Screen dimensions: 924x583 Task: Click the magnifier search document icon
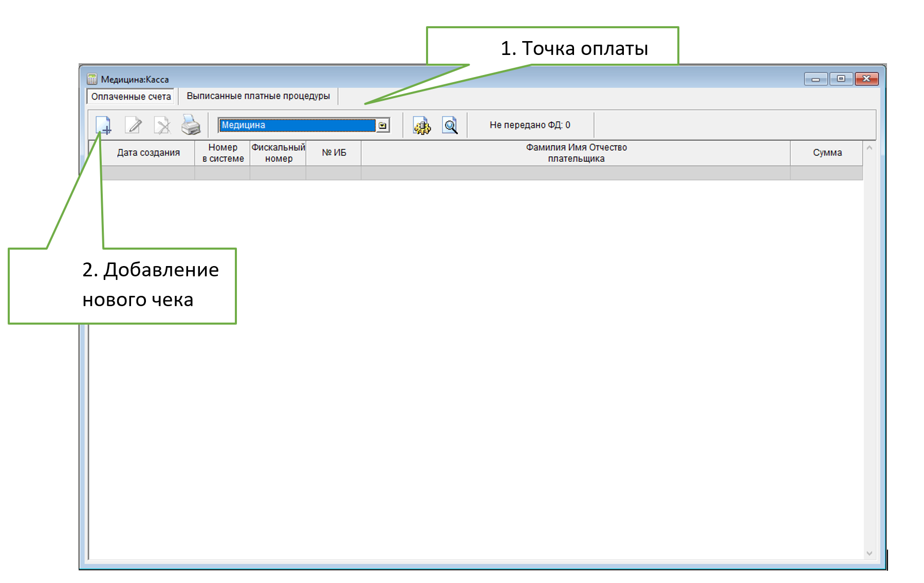pos(450,125)
